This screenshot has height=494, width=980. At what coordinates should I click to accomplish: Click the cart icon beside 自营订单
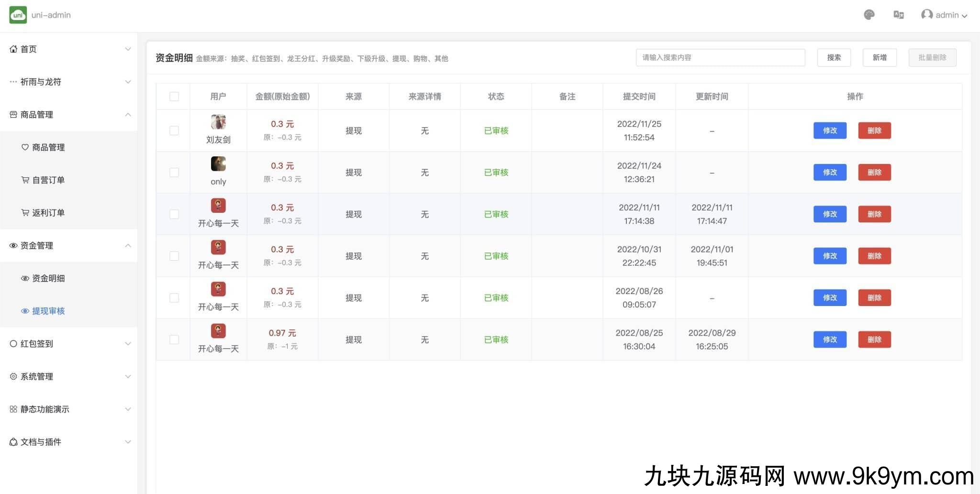click(25, 180)
